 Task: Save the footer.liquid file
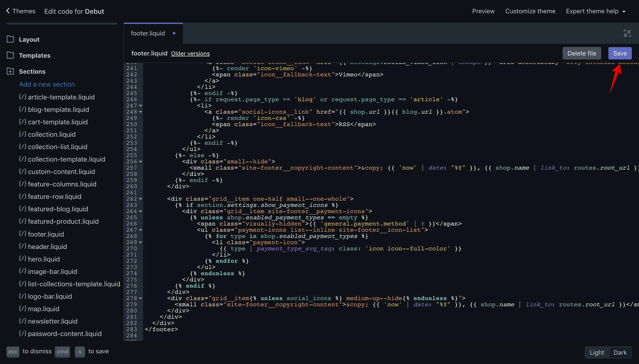[620, 53]
